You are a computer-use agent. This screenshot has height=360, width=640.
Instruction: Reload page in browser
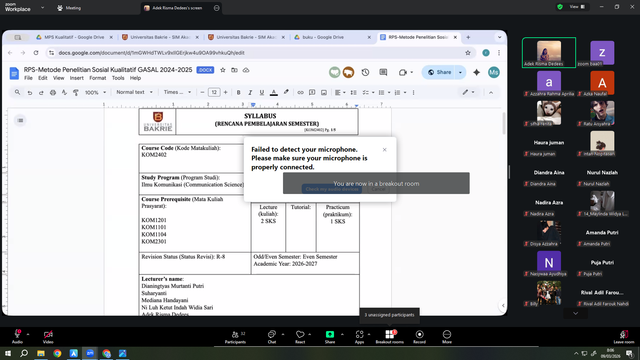point(36,53)
